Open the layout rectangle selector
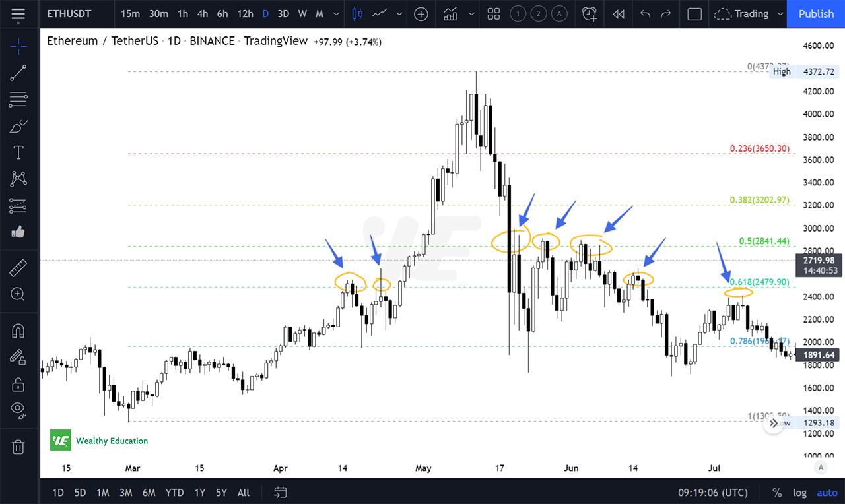The height and width of the screenshot is (504, 845). (x=694, y=14)
